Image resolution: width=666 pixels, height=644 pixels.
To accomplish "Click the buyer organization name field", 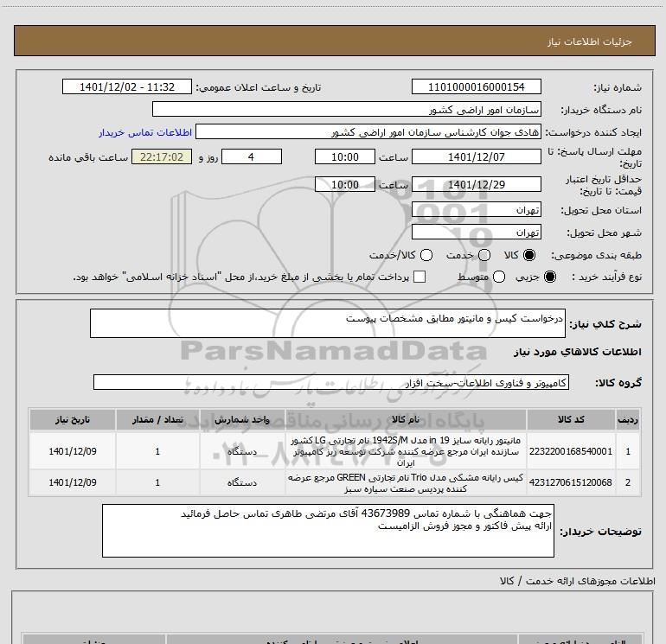I will [x=347, y=110].
